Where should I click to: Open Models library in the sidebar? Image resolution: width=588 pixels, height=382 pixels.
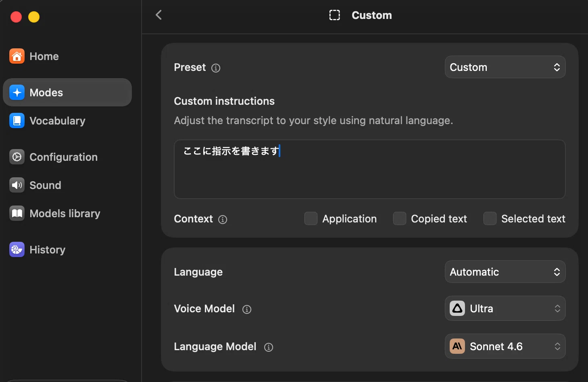pyautogui.click(x=67, y=214)
